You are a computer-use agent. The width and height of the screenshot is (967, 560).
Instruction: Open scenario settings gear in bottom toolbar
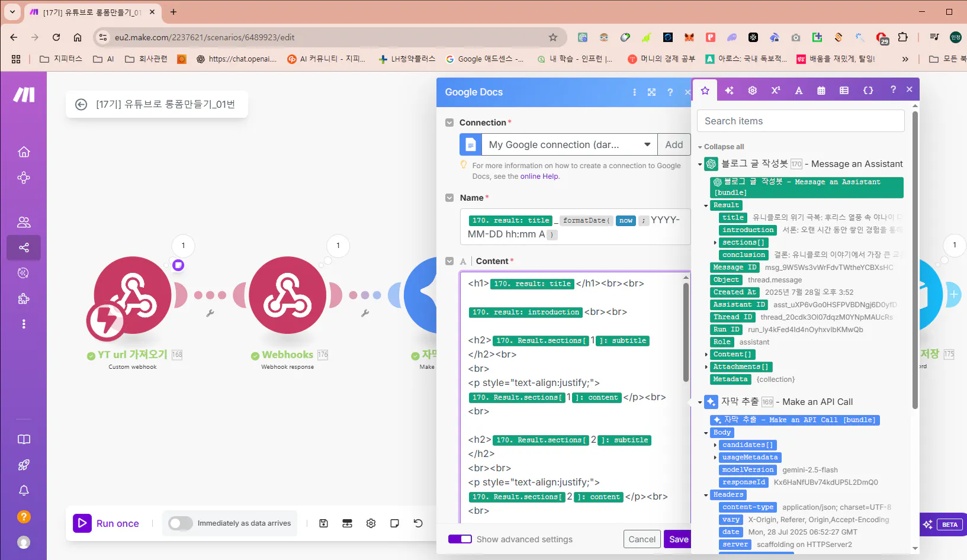(x=371, y=523)
